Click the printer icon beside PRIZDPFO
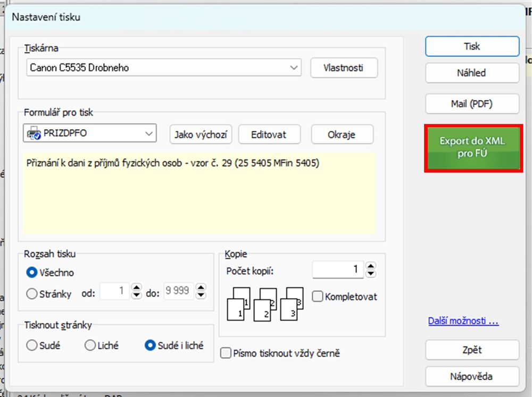 (33, 134)
